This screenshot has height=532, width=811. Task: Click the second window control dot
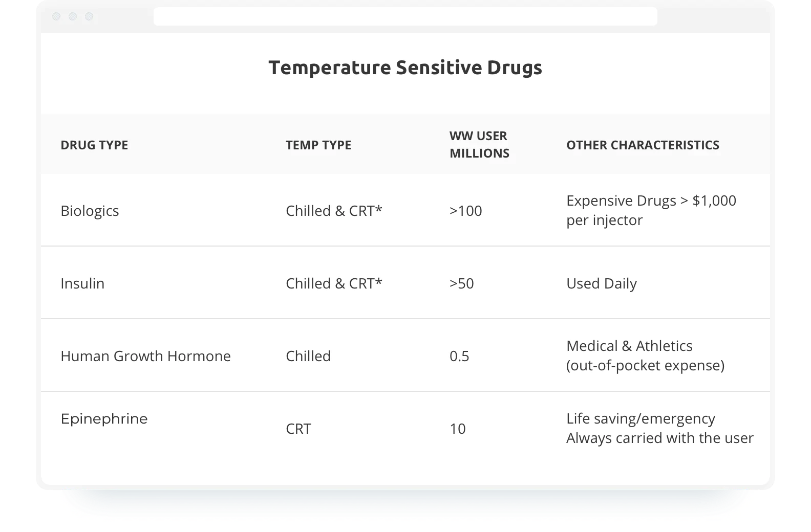tap(73, 16)
